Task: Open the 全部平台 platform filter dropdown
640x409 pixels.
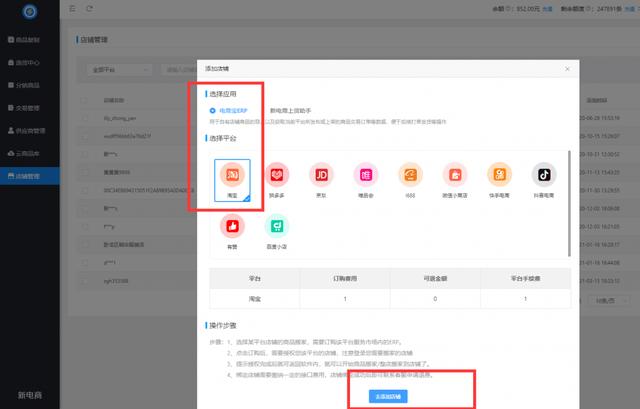Action: click(120, 70)
